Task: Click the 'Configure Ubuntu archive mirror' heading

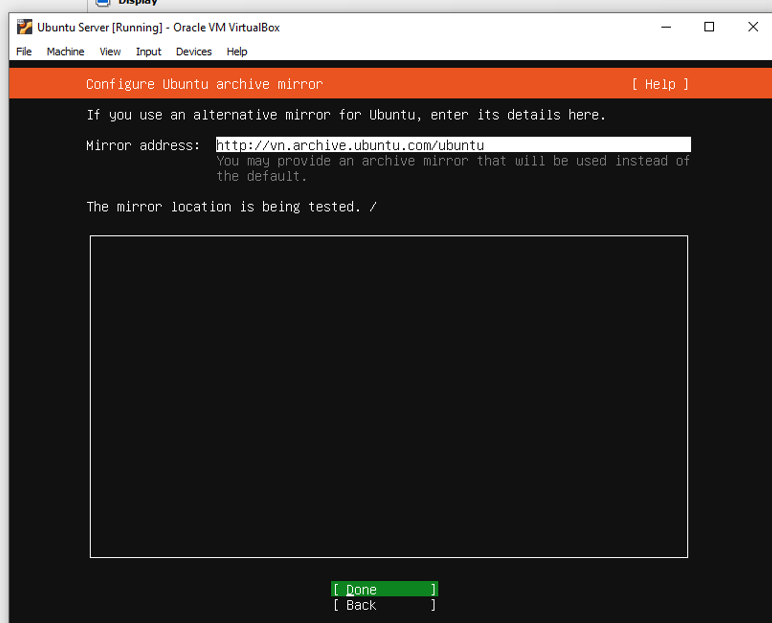Action: pos(204,84)
